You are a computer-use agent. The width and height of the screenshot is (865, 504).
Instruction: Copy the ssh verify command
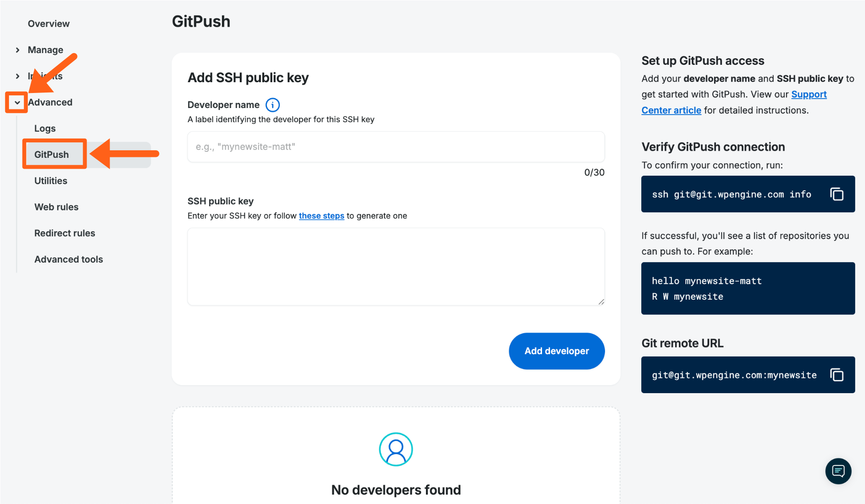837,194
